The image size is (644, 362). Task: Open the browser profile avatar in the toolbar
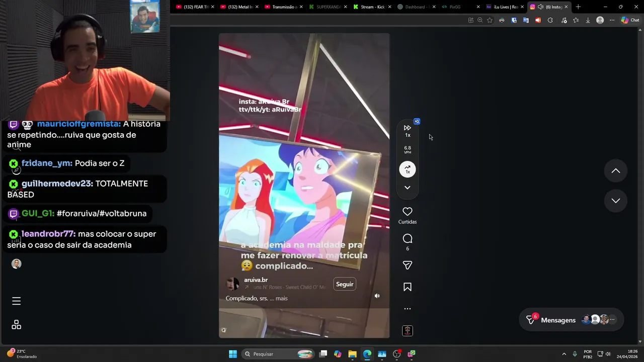(600, 20)
